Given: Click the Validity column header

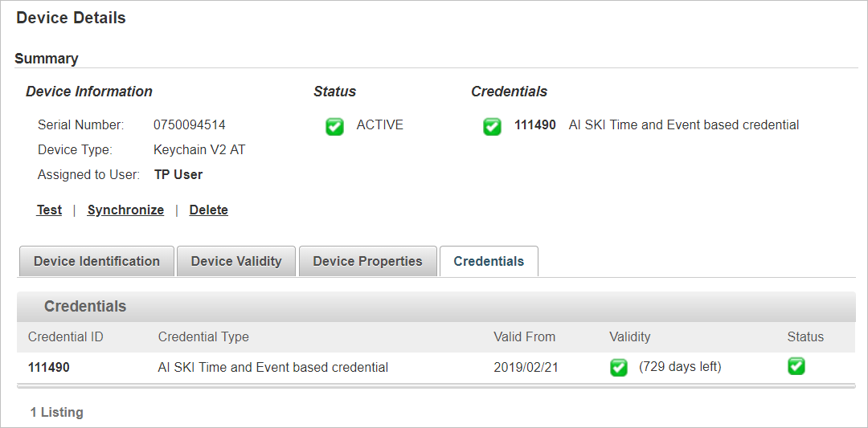Looking at the screenshot, I should (630, 337).
